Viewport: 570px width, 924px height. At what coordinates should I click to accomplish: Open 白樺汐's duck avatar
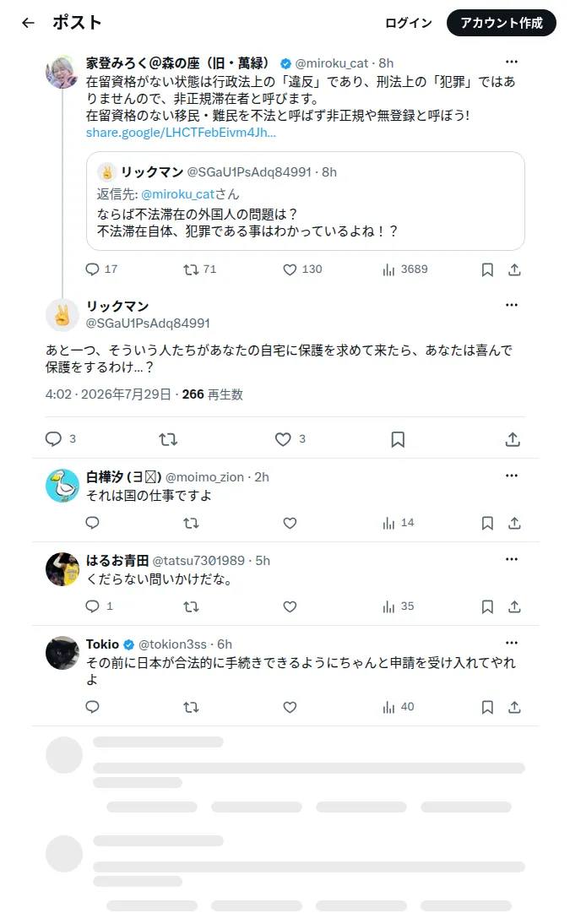pyautogui.click(x=62, y=486)
